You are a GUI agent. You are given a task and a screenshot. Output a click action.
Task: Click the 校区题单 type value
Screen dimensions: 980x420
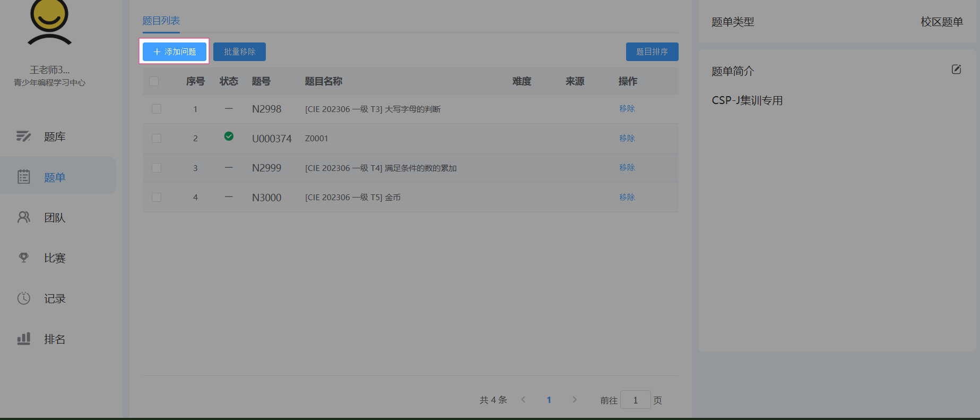point(942,22)
